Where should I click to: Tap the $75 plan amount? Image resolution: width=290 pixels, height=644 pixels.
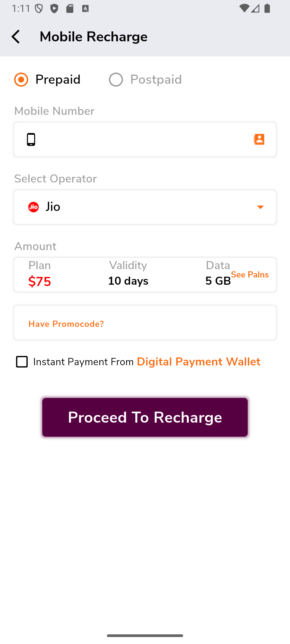[40, 281]
